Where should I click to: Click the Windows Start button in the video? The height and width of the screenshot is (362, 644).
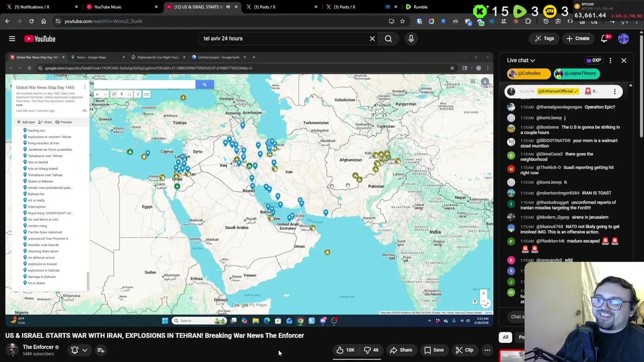click(x=165, y=321)
